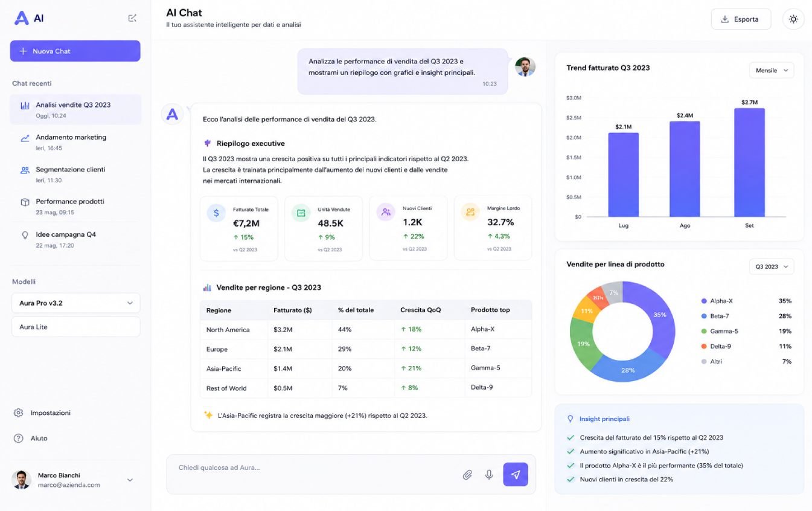The height and width of the screenshot is (511, 812).
Task: Click the Unità Vendute green box icon
Action: coord(301,213)
